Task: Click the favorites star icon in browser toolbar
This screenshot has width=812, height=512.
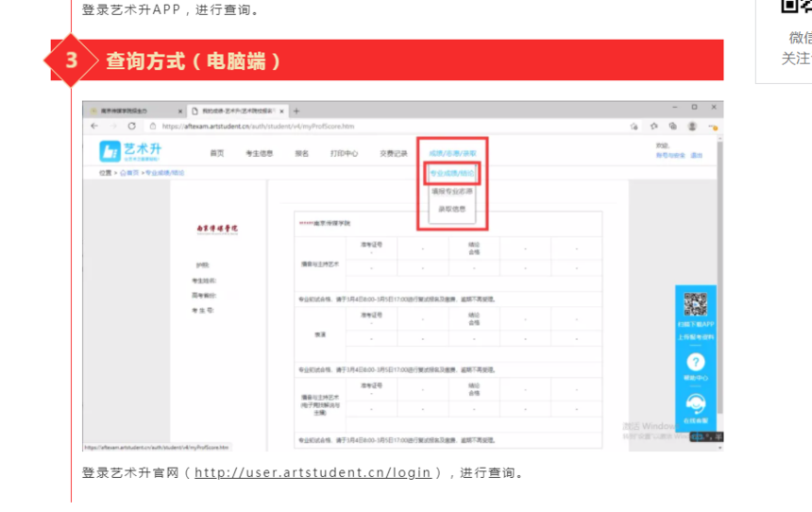Action: click(x=654, y=126)
